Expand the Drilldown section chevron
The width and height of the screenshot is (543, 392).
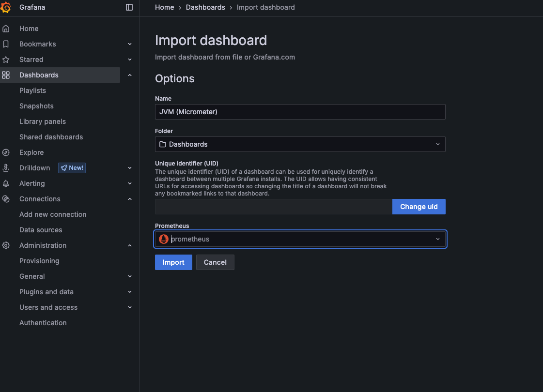coord(129,168)
